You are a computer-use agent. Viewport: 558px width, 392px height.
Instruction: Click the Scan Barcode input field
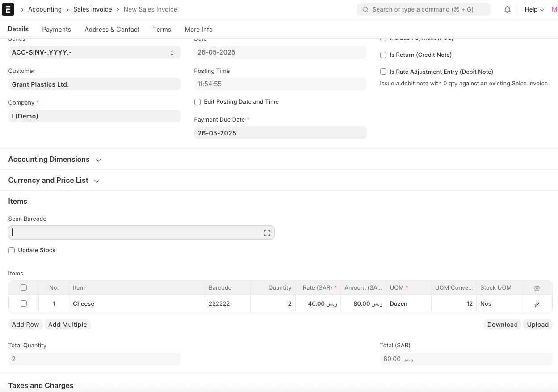(x=141, y=232)
